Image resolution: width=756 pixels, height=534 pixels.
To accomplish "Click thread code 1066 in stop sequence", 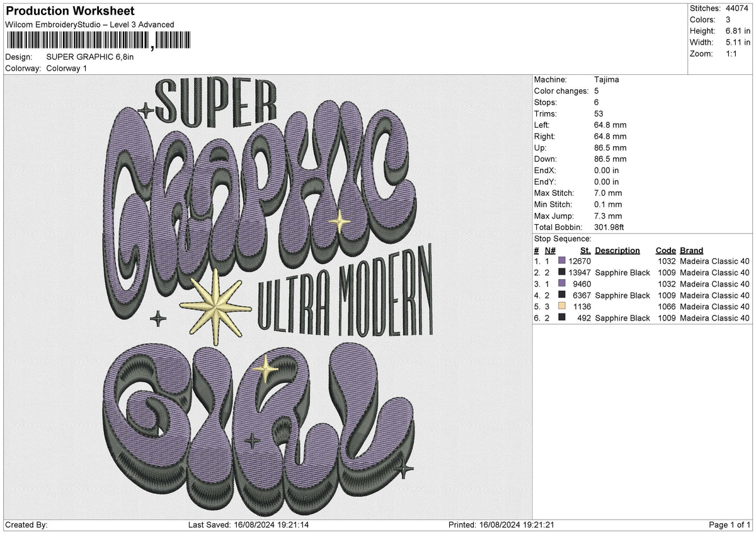I will (x=667, y=307).
